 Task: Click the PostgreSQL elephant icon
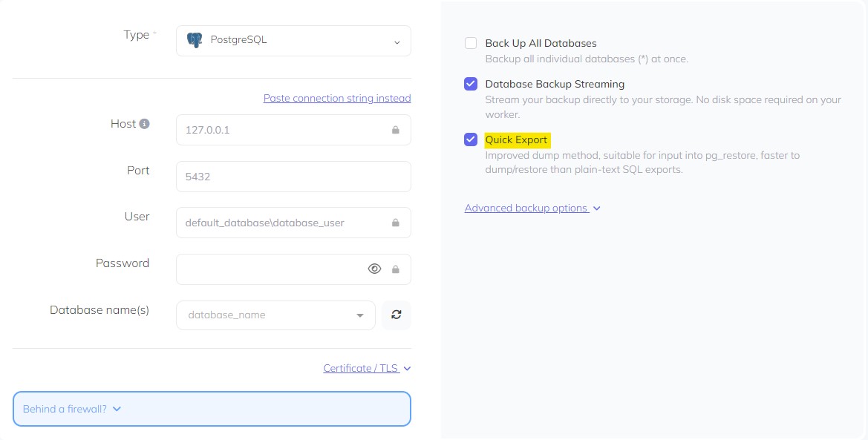tap(195, 41)
